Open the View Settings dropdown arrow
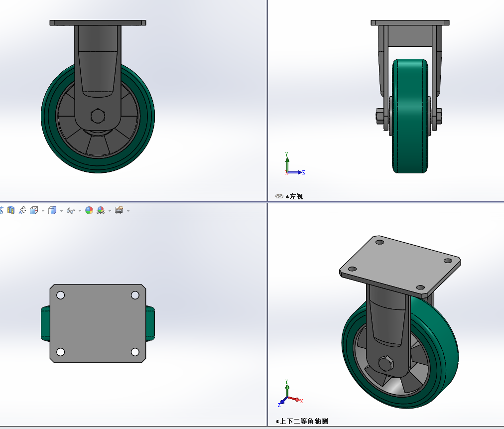The image size is (504, 429). (128, 211)
